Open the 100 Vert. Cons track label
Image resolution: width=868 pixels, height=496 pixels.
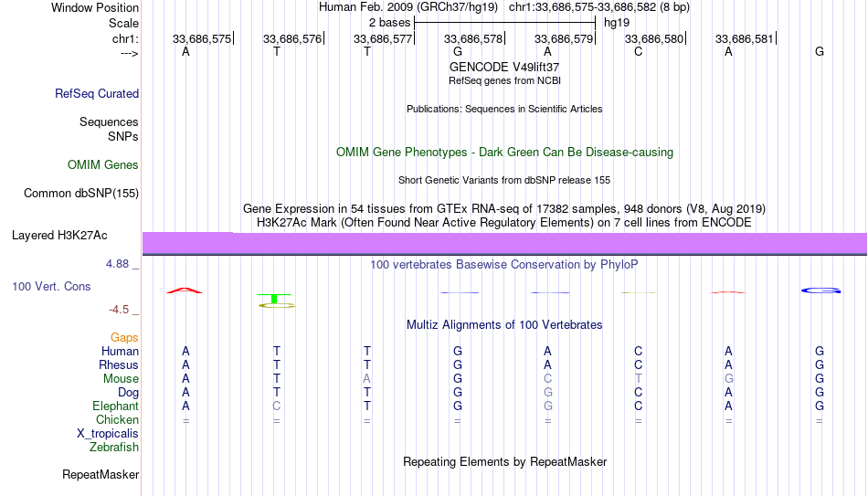click(51, 286)
